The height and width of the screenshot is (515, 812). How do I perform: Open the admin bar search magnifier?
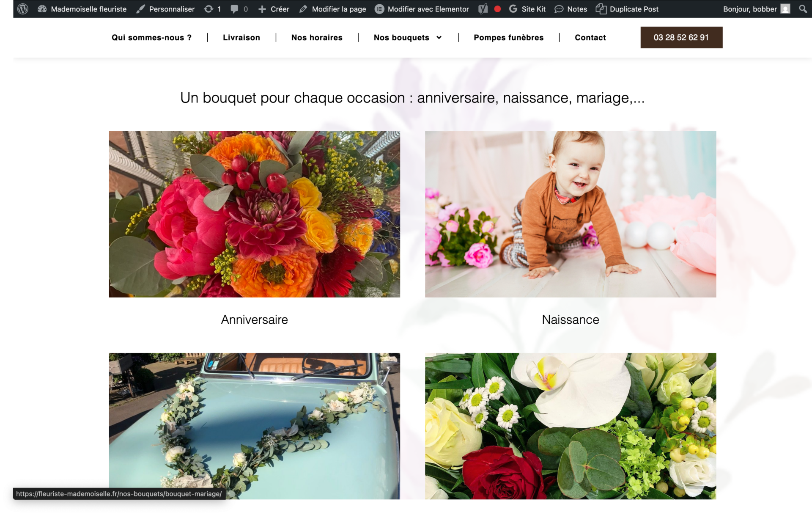click(x=803, y=9)
